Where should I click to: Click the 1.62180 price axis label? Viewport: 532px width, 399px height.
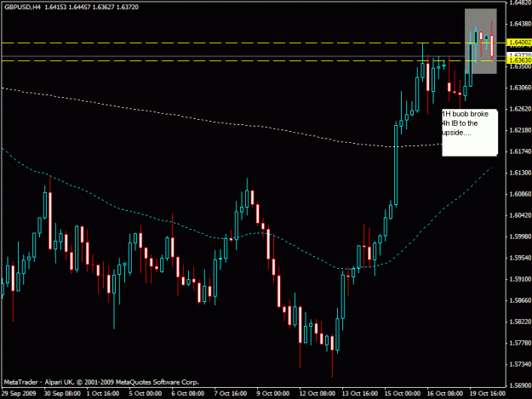pyautogui.click(x=520, y=130)
